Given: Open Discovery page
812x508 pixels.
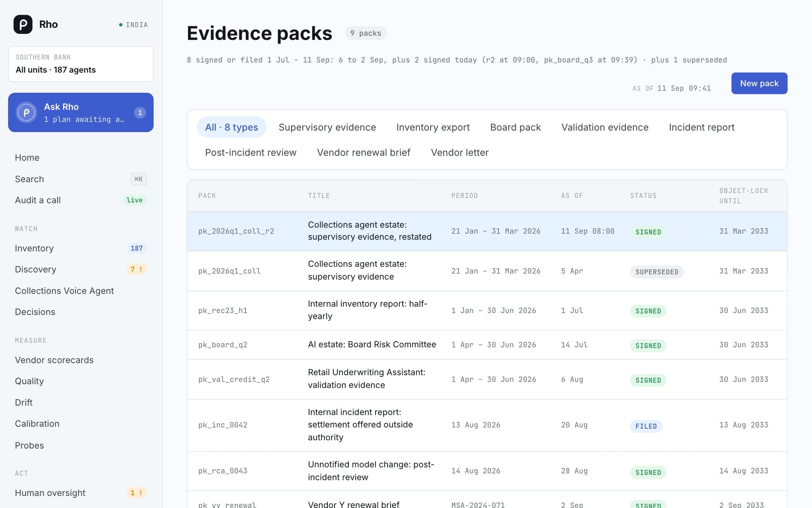Looking at the screenshot, I should coord(36,269).
